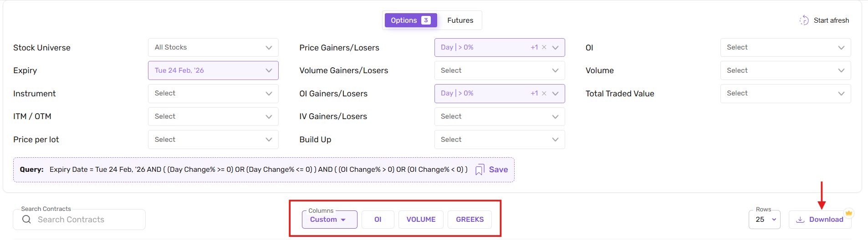This screenshot has width=868, height=240.
Task: Select the Options tab
Action: coord(404,20)
